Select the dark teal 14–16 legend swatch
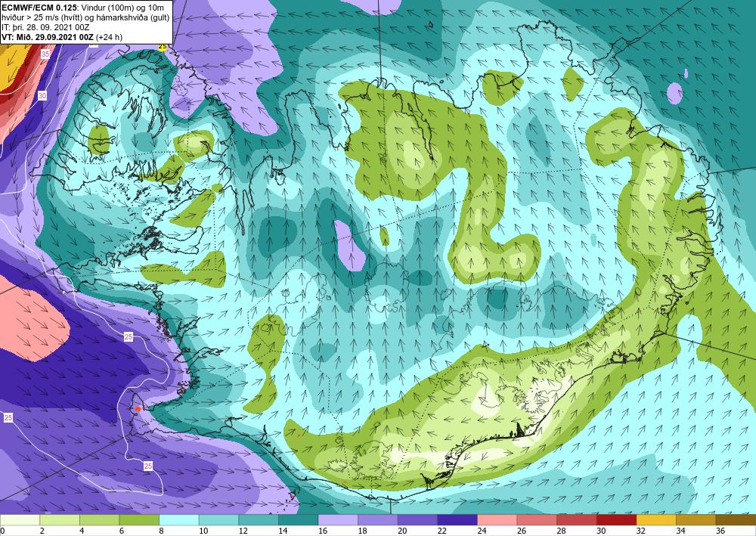 299,520
